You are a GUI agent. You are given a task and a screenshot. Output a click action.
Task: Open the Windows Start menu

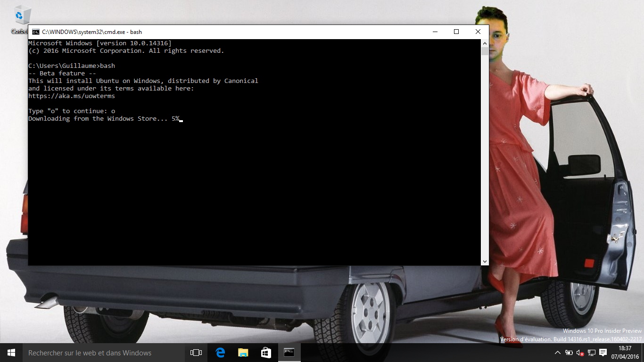click(x=11, y=353)
